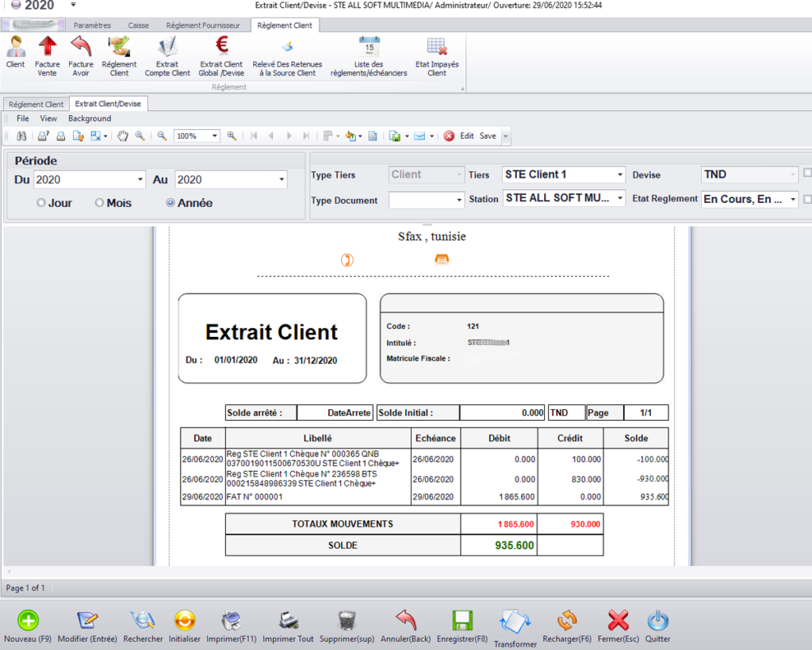This screenshot has height=650, width=812.
Task: Select the Année radio button
Action: pos(170,203)
